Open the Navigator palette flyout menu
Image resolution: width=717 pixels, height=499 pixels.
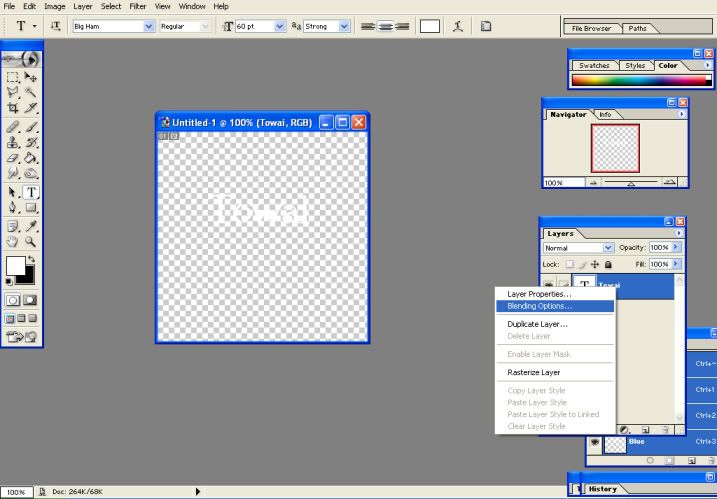tap(682, 114)
